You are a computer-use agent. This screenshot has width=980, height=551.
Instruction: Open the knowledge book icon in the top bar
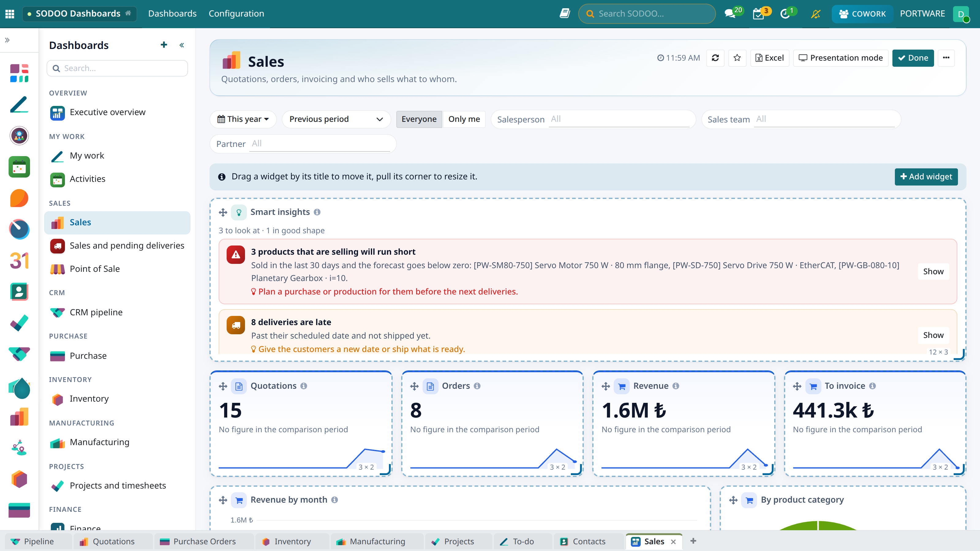click(x=564, y=14)
